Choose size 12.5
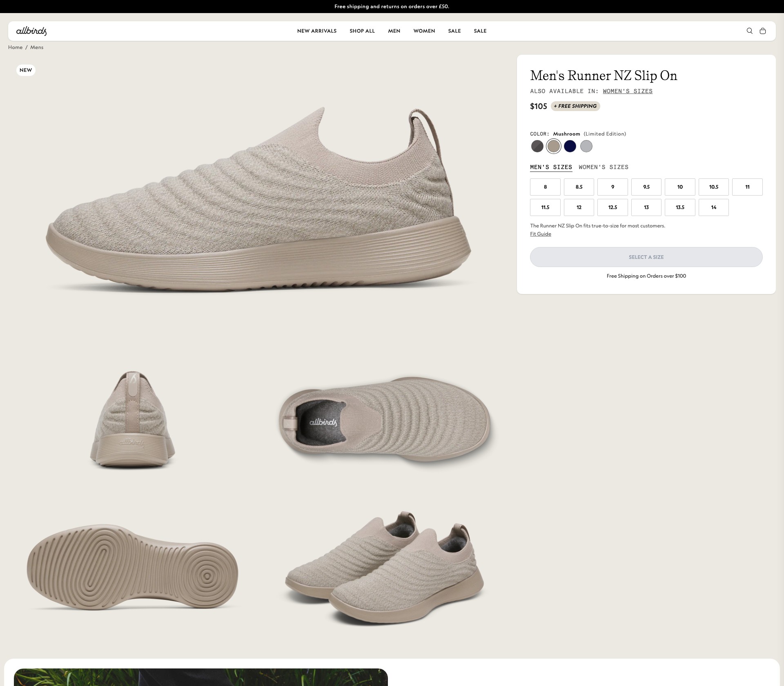 point(612,207)
